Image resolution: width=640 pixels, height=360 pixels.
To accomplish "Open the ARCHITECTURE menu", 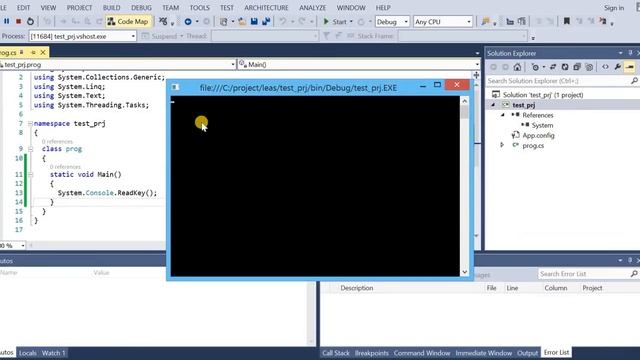I will coord(266,8).
